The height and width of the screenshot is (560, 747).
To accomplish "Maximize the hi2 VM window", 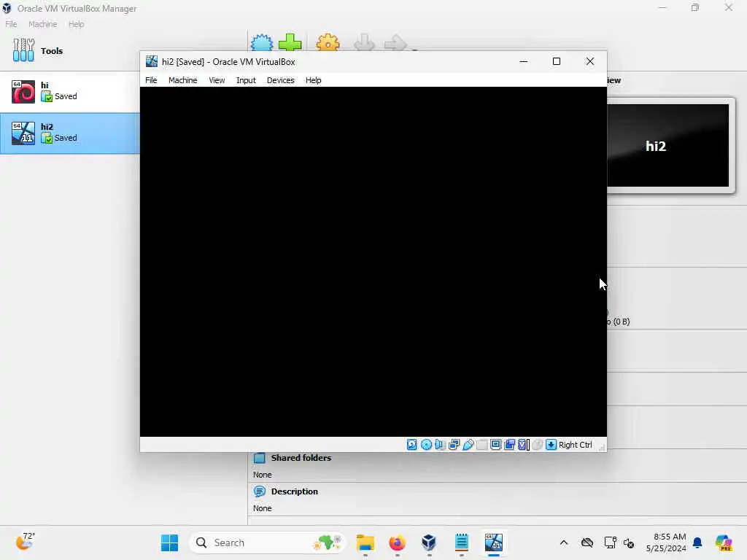I will coord(557,61).
